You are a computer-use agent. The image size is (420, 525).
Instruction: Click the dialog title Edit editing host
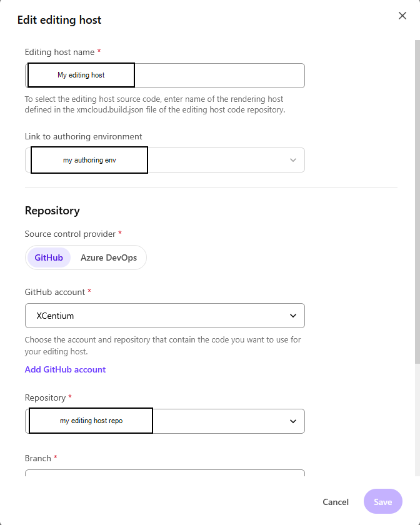(59, 20)
